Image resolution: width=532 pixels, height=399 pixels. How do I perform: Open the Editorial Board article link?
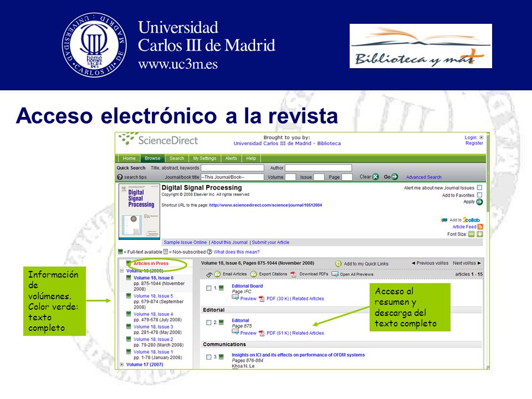click(x=247, y=286)
